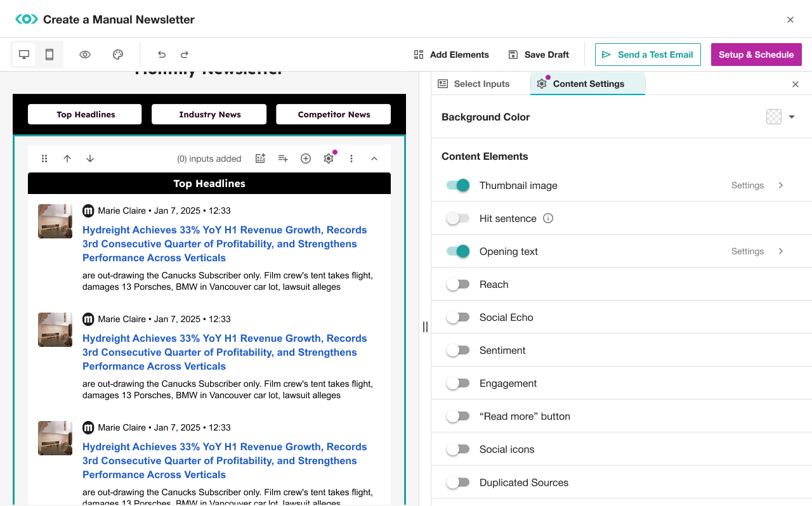This screenshot has width=812, height=506.
Task: Switch to mobile preview mode
Action: (49, 55)
